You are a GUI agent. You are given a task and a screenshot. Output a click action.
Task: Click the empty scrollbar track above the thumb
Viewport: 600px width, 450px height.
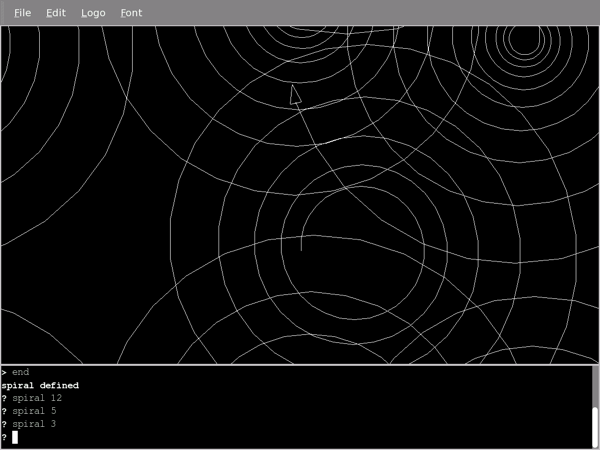595,385
